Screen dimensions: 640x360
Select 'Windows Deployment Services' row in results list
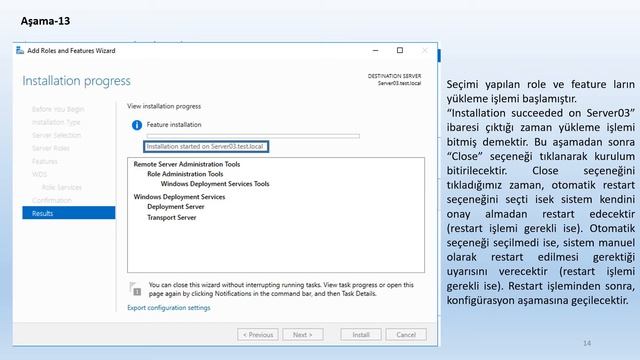tap(179, 197)
